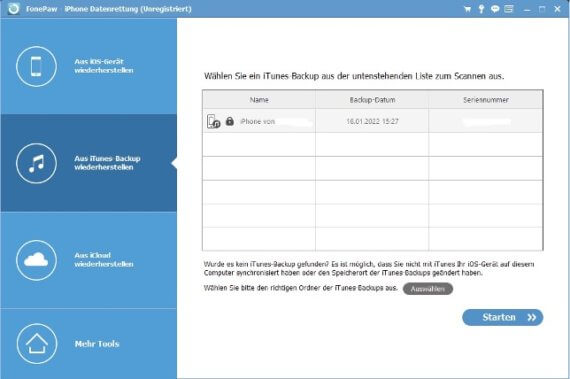Click the backup device icon in row
This screenshot has height=379, width=570.
click(213, 121)
